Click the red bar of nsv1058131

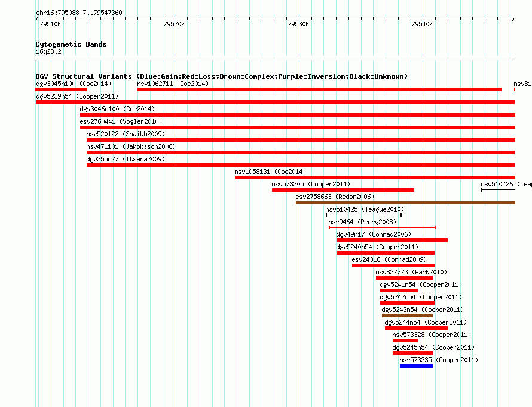coord(375,178)
